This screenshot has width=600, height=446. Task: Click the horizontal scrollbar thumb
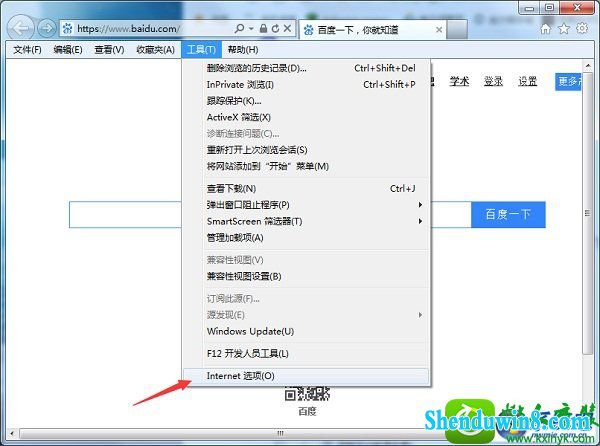coord(280,433)
